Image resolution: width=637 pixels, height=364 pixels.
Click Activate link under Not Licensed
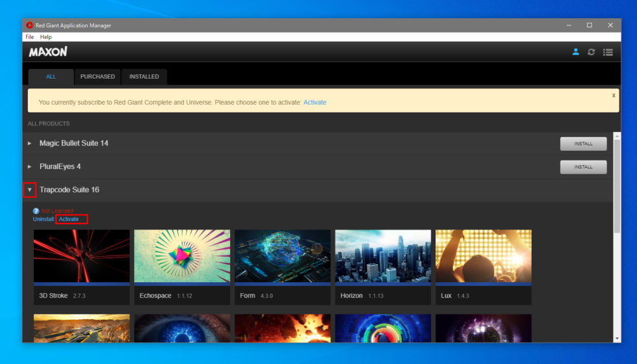tap(69, 219)
